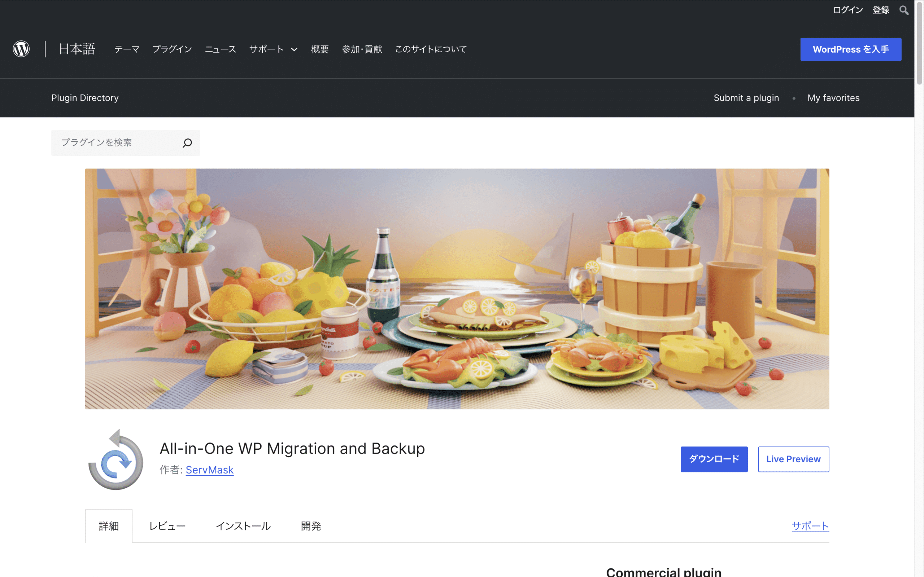This screenshot has width=924, height=577.
Task: Click the Live Preview button
Action: point(794,459)
